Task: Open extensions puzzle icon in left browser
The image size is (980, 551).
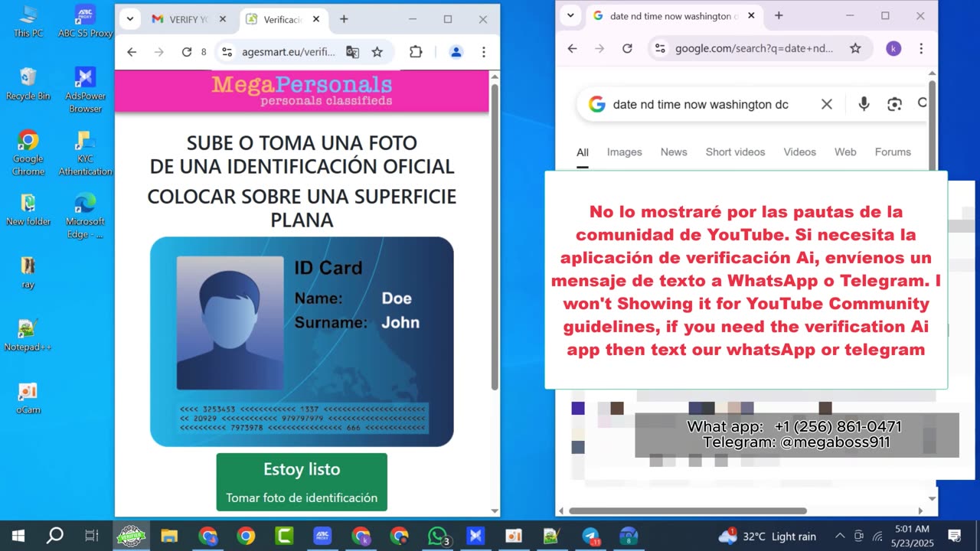Action: pos(416,52)
